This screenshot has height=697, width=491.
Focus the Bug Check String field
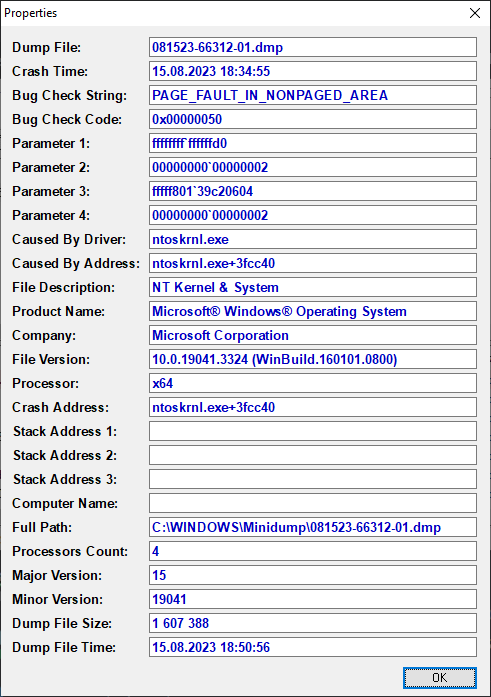(313, 95)
